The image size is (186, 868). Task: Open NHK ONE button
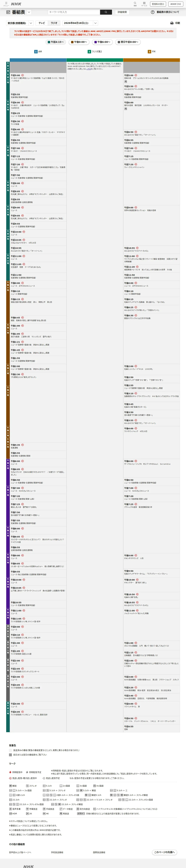click(176, 4)
